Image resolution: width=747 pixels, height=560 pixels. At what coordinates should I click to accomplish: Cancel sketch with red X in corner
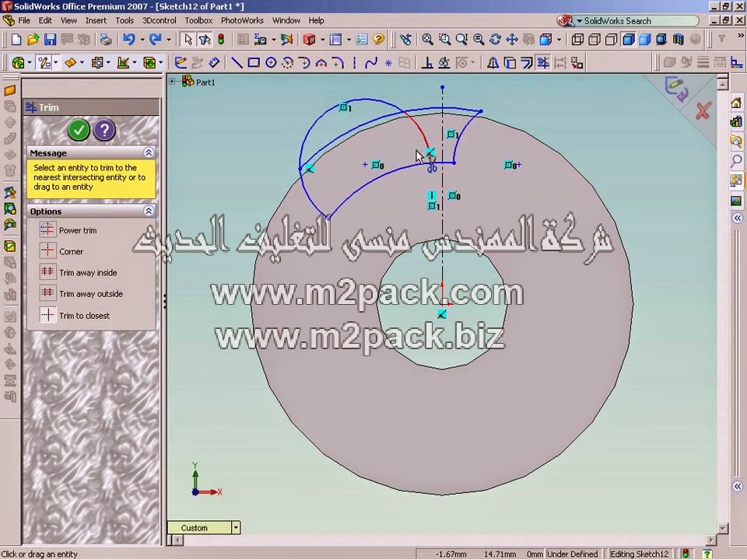pos(703,111)
